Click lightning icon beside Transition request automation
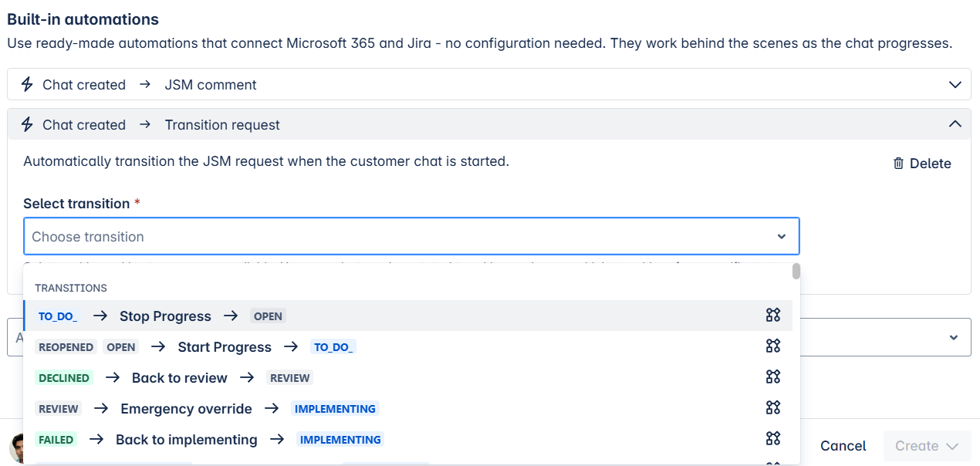Viewport: 980px width, 466px height. coord(27,125)
